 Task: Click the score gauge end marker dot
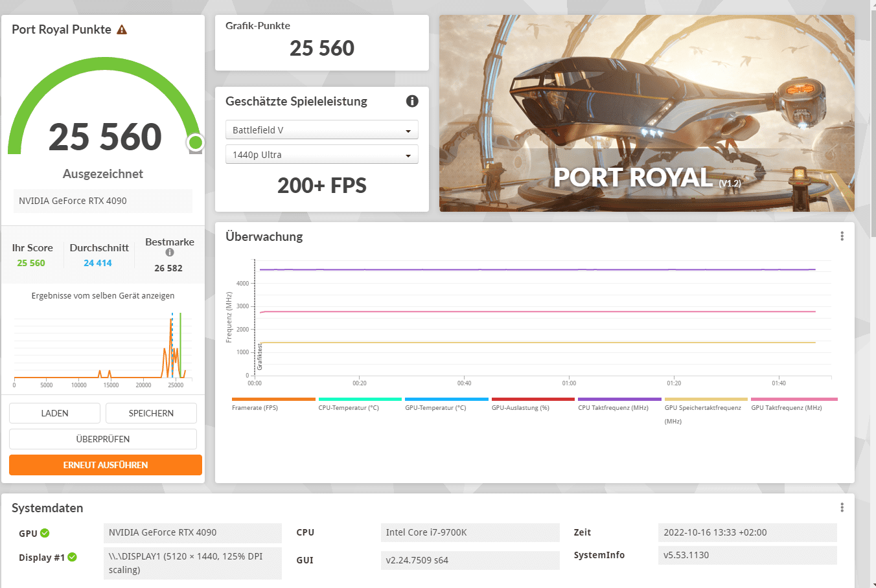click(x=196, y=142)
